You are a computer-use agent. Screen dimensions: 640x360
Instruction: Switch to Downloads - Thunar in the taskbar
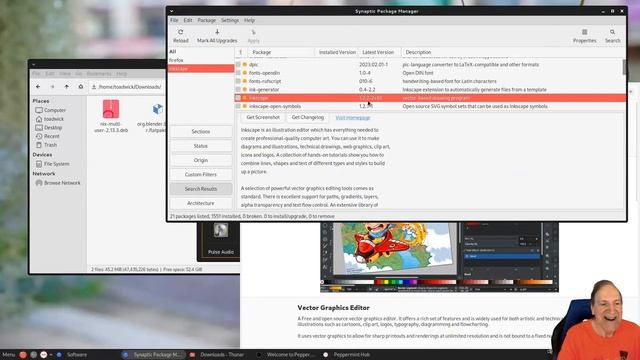(218, 355)
